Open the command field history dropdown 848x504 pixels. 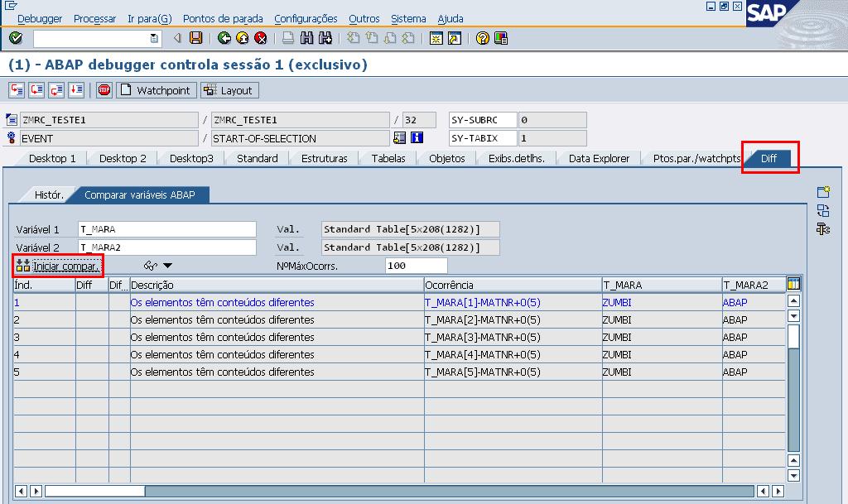tap(154, 38)
